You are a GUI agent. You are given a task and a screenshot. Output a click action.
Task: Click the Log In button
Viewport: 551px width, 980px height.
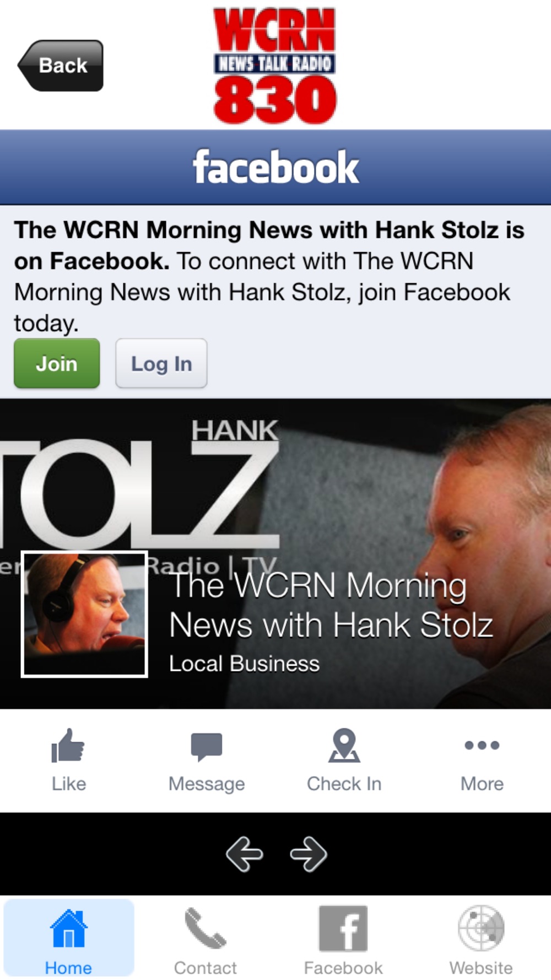click(161, 364)
